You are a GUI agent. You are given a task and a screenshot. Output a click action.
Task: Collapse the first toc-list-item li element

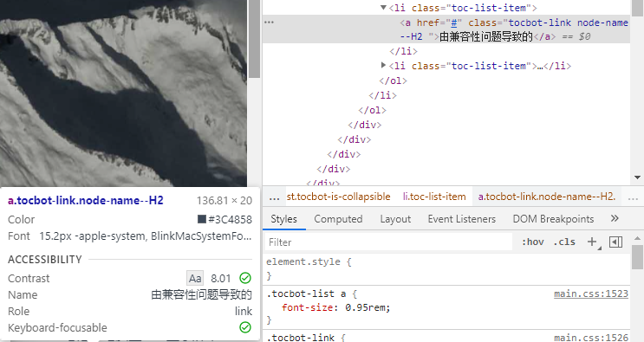[383, 8]
